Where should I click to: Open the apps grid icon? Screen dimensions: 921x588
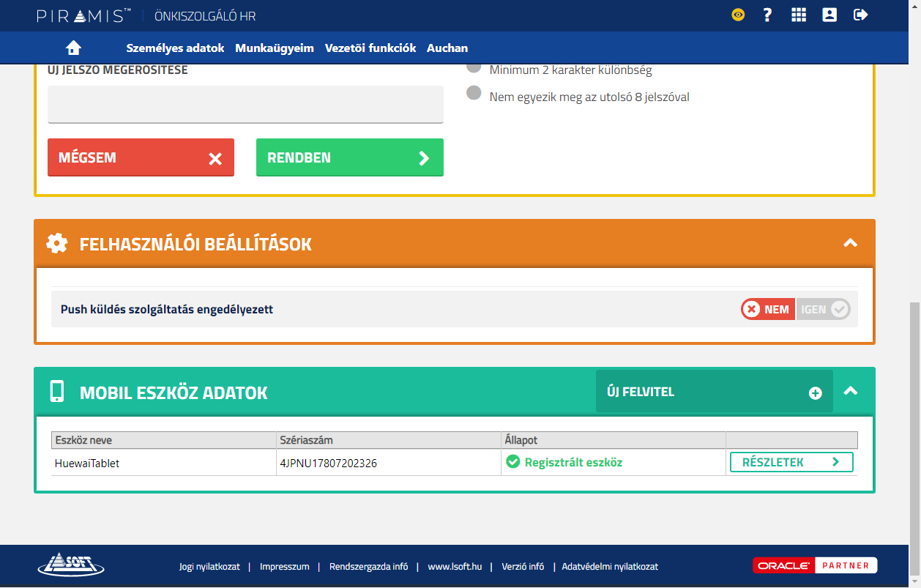[x=799, y=15]
